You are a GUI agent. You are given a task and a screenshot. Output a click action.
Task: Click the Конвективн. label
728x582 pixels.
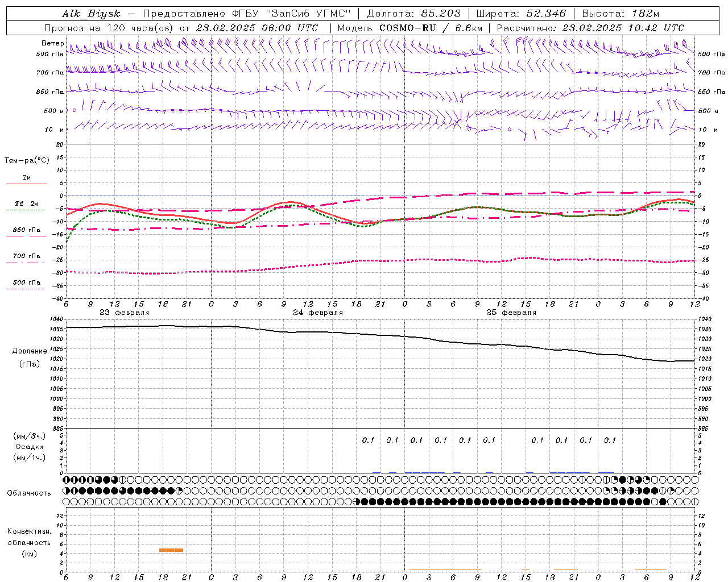[29, 531]
